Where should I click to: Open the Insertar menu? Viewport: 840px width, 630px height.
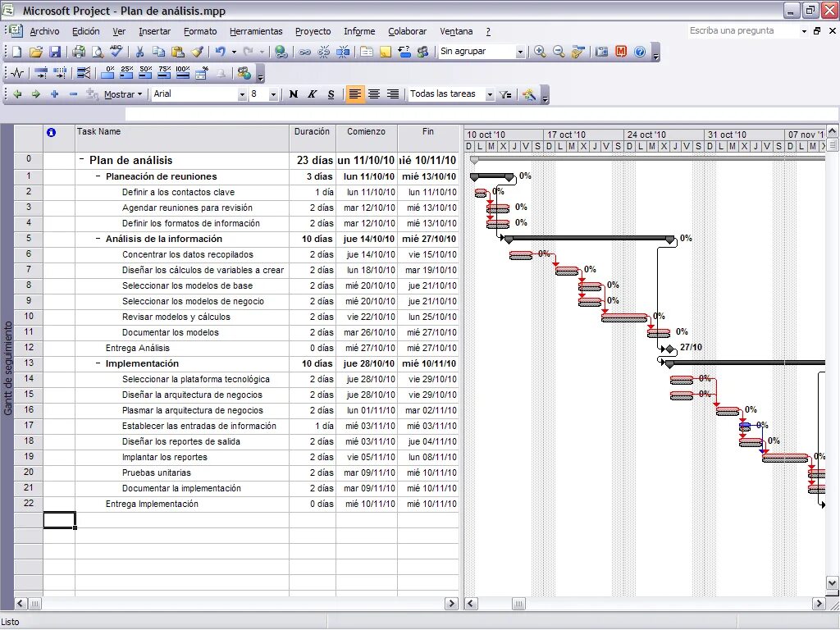(154, 32)
